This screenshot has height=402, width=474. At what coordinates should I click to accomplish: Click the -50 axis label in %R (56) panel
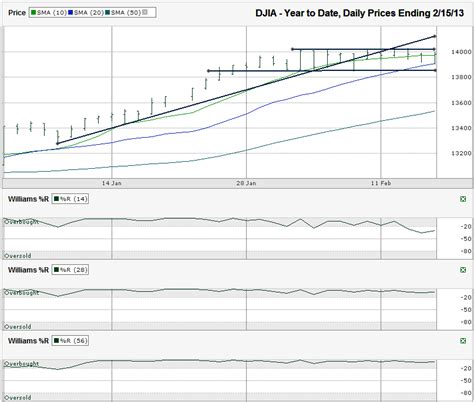pos(466,381)
